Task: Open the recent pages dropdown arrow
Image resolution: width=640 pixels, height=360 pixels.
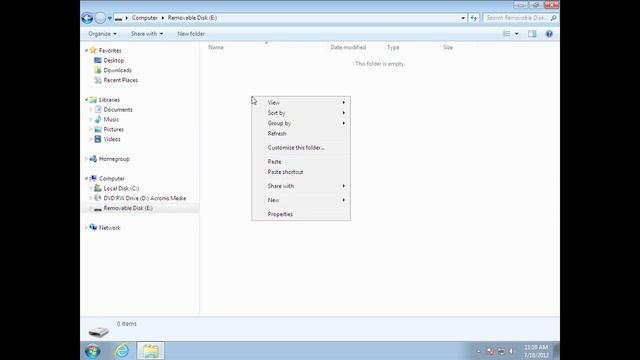Action: [x=109, y=18]
